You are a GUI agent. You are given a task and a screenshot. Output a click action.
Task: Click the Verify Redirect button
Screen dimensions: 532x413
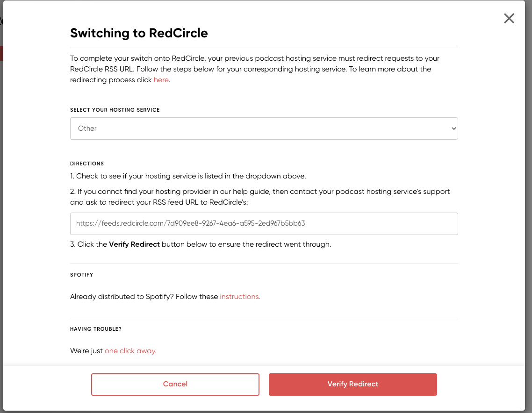pos(353,384)
